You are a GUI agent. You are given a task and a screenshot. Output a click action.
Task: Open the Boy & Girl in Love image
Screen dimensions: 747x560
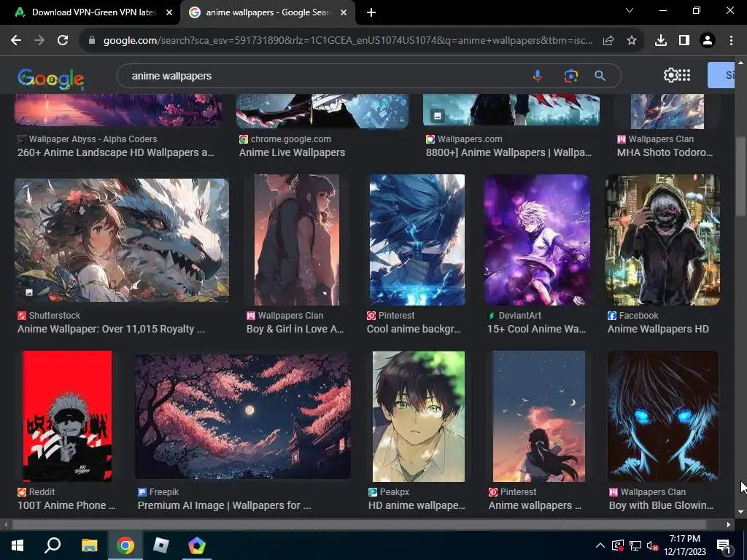(x=297, y=240)
